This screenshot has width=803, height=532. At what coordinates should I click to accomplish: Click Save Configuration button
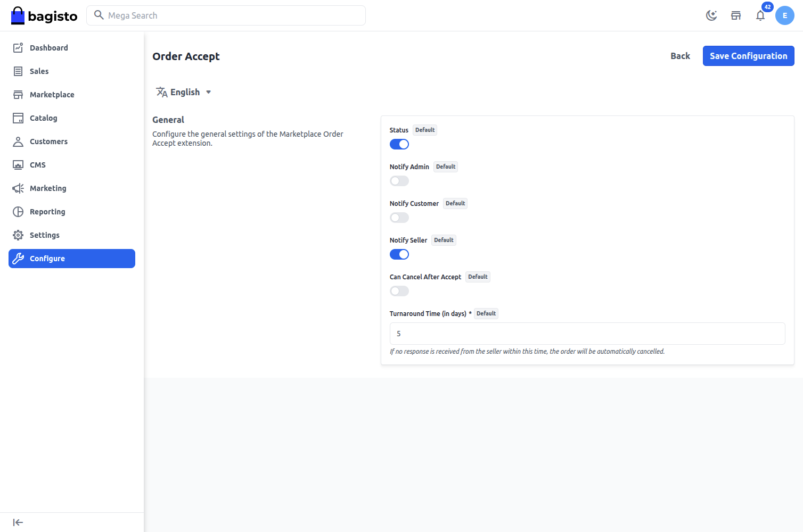[x=748, y=56]
